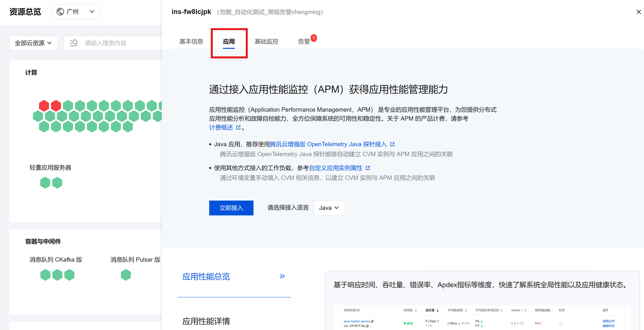Click first green hexagon under 消息队列 CKafka 版
Screen dimensions: 644x330
click(45, 275)
